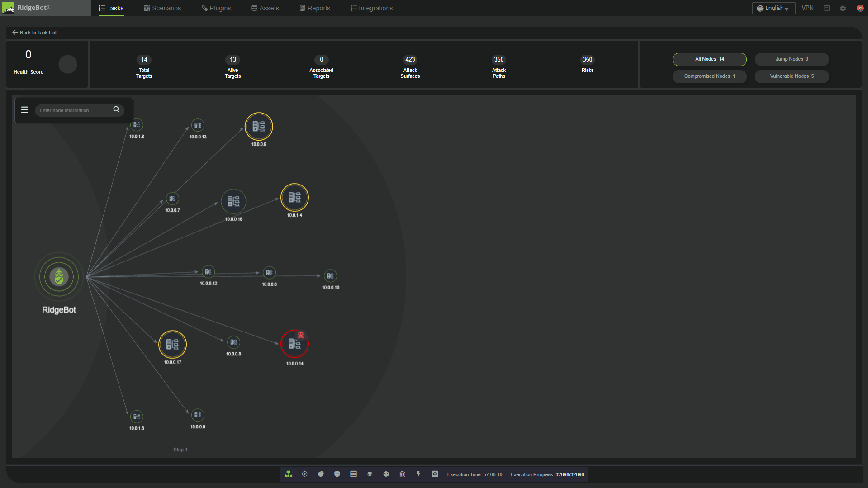
Task: Open the topology view icon in bottom toolbar
Action: click(x=288, y=474)
